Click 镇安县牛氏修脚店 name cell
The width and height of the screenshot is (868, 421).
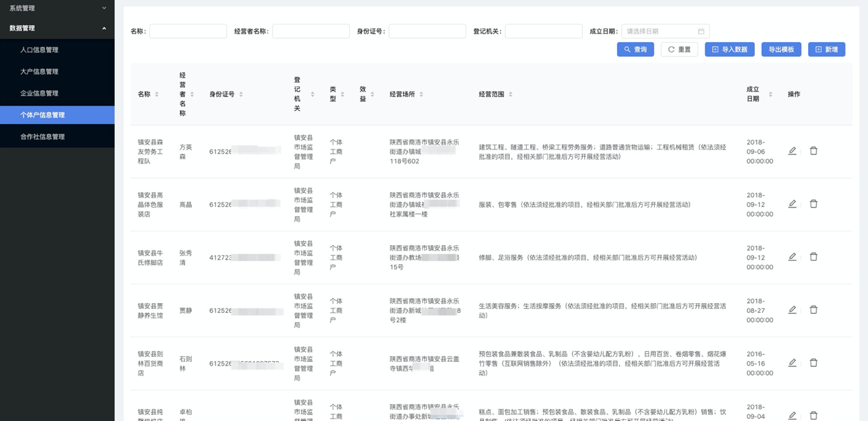(x=150, y=258)
